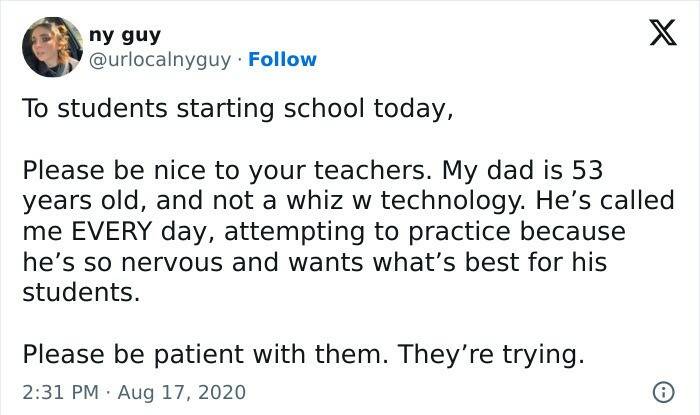Open ny guy's profile avatar
This screenshot has height=415, width=700.
tap(48, 47)
